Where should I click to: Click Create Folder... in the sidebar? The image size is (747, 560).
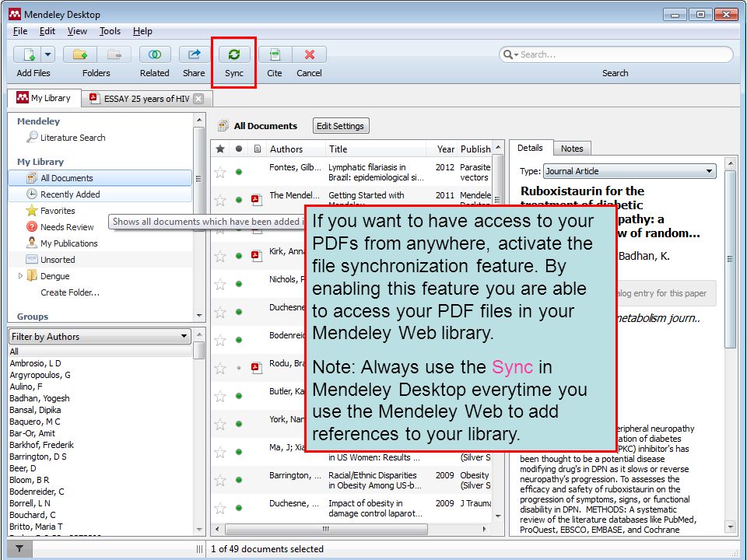click(x=70, y=292)
